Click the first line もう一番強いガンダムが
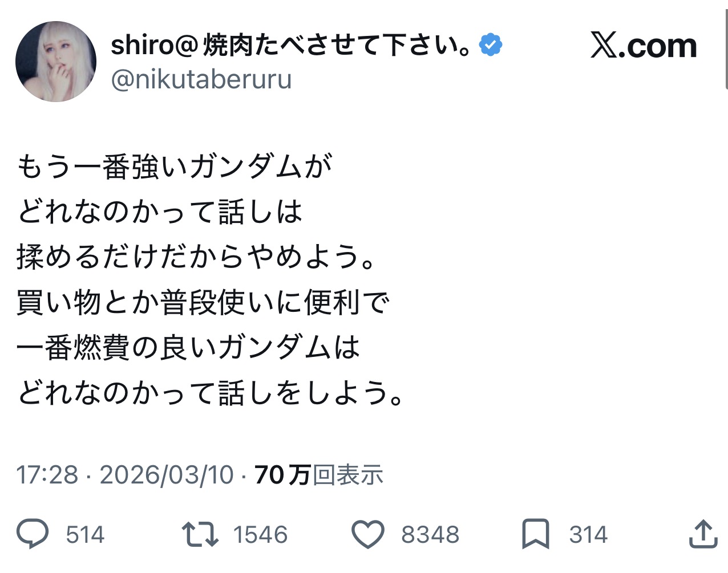Screen dimensions: 728x573 [x=174, y=166]
